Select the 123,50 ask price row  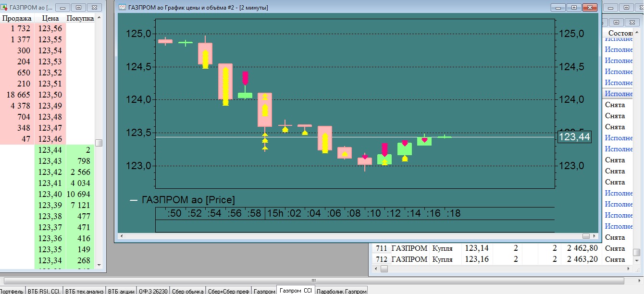coord(50,95)
